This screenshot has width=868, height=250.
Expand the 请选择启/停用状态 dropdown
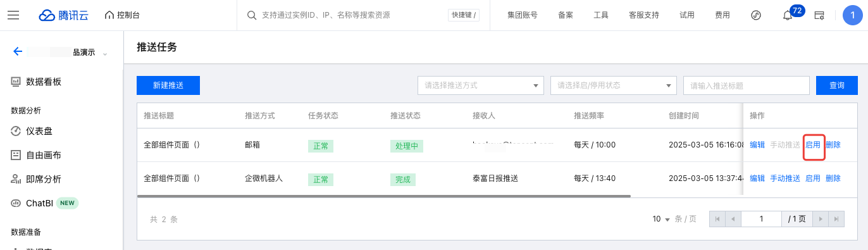[614, 85]
